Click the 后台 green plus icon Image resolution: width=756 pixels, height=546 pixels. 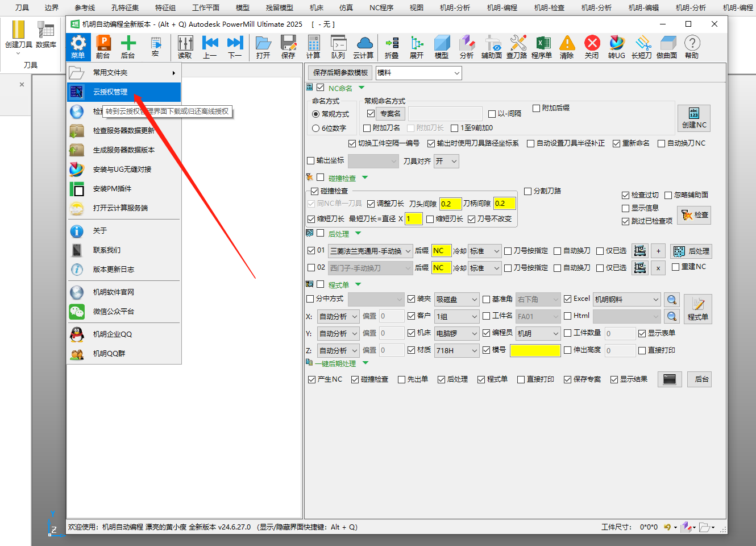[x=128, y=47]
